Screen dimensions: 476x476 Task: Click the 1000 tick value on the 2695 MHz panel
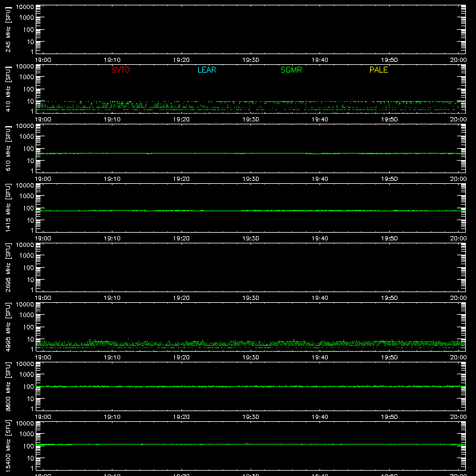pos(27,256)
